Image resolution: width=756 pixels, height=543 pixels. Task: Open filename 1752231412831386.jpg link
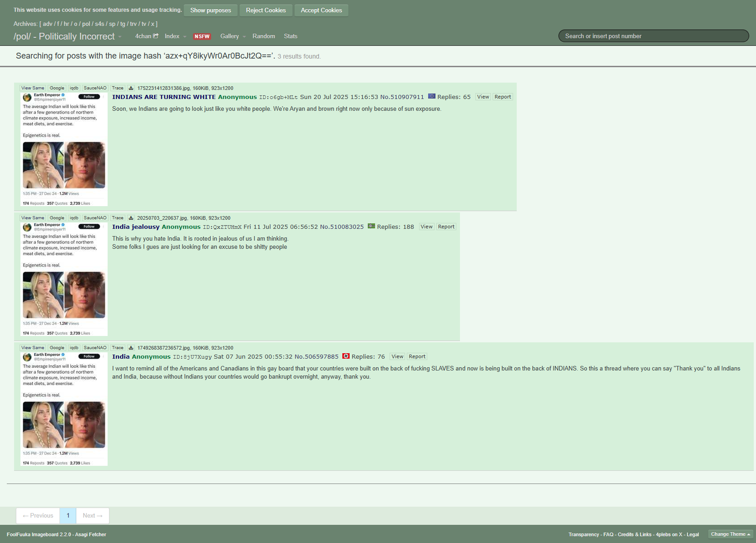(163, 88)
